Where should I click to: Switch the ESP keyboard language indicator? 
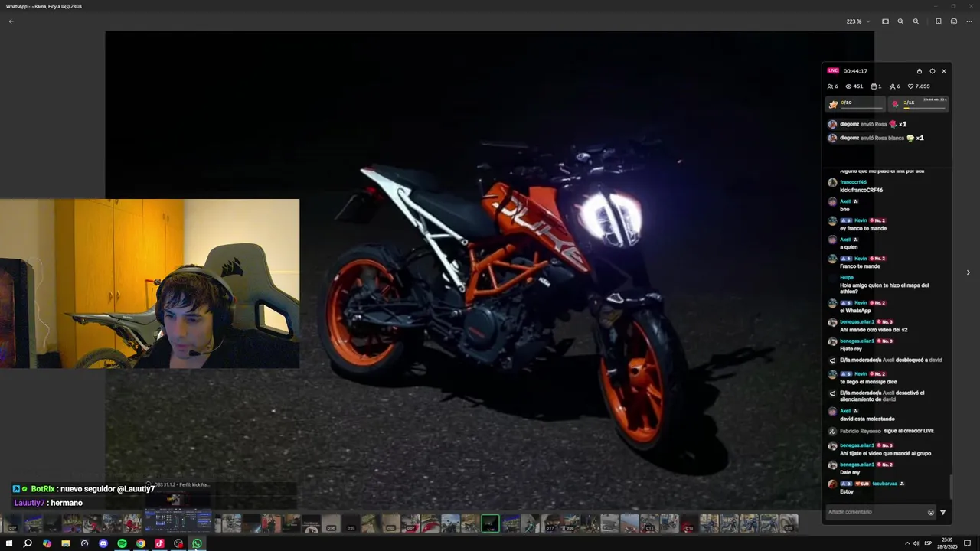coord(929,543)
